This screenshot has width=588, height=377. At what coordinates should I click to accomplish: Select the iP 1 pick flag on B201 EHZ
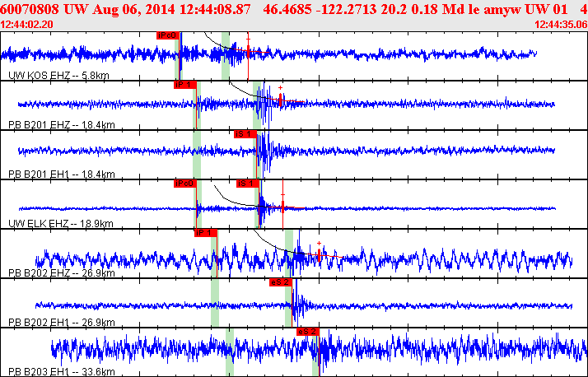(x=184, y=85)
